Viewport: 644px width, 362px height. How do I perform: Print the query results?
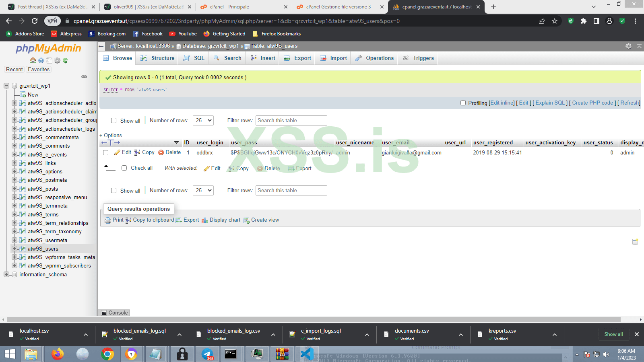[x=114, y=220]
